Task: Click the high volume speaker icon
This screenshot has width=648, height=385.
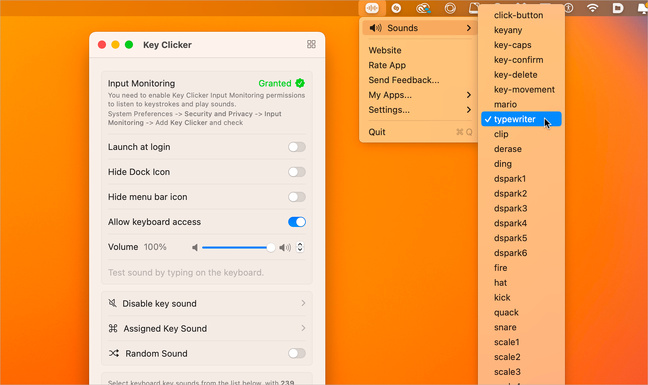Action: click(285, 247)
